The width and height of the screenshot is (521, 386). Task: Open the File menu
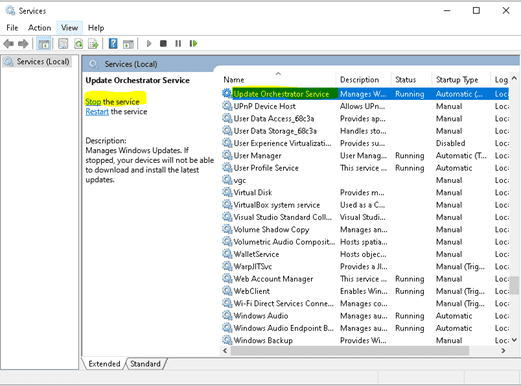[12, 28]
